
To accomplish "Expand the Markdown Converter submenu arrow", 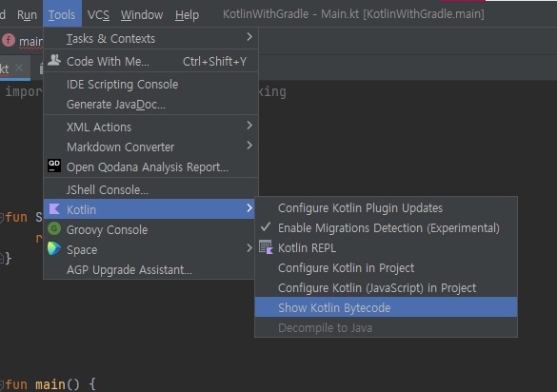I will 249,146.
